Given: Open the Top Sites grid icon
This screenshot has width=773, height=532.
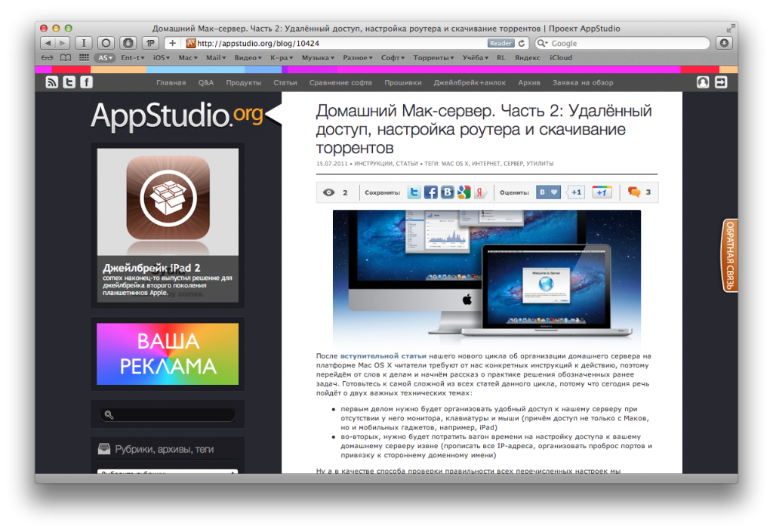Looking at the screenshot, I should (82, 58).
